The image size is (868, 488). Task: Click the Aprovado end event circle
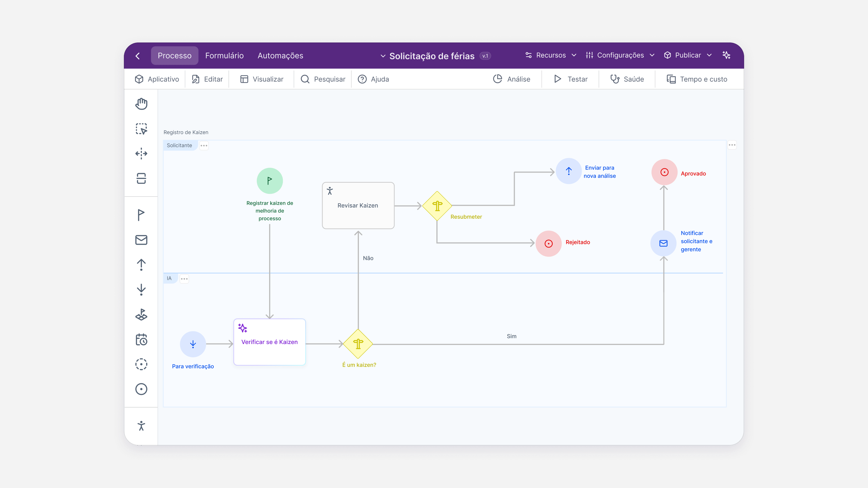pyautogui.click(x=664, y=172)
